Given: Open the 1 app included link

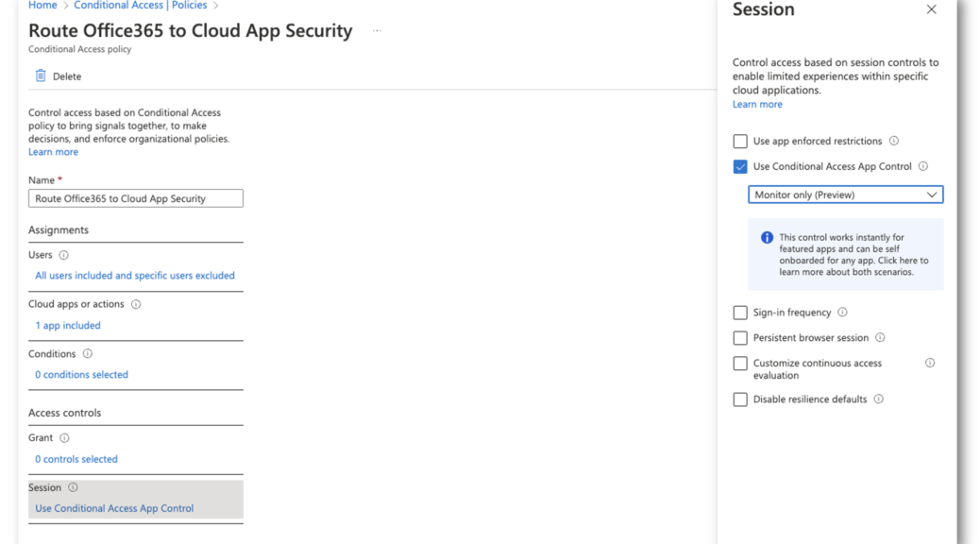Looking at the screenshot, I should (67, 326).
